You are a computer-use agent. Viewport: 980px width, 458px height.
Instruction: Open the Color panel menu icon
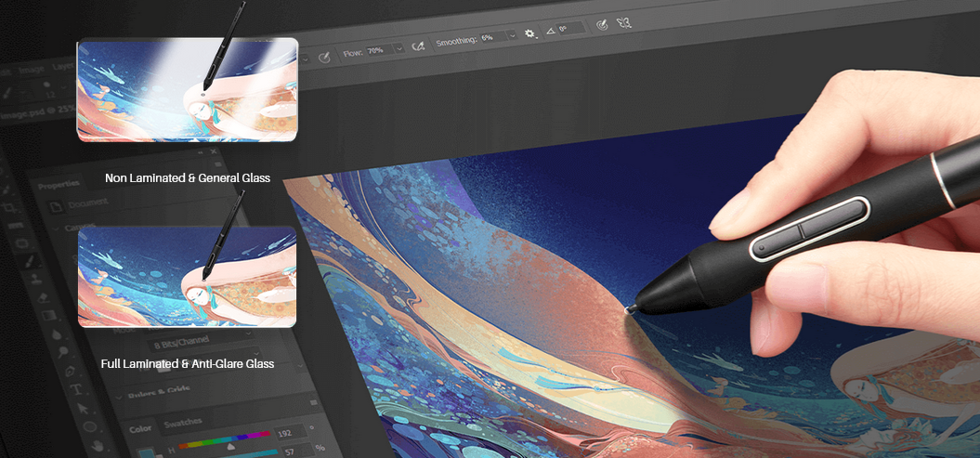313,402
